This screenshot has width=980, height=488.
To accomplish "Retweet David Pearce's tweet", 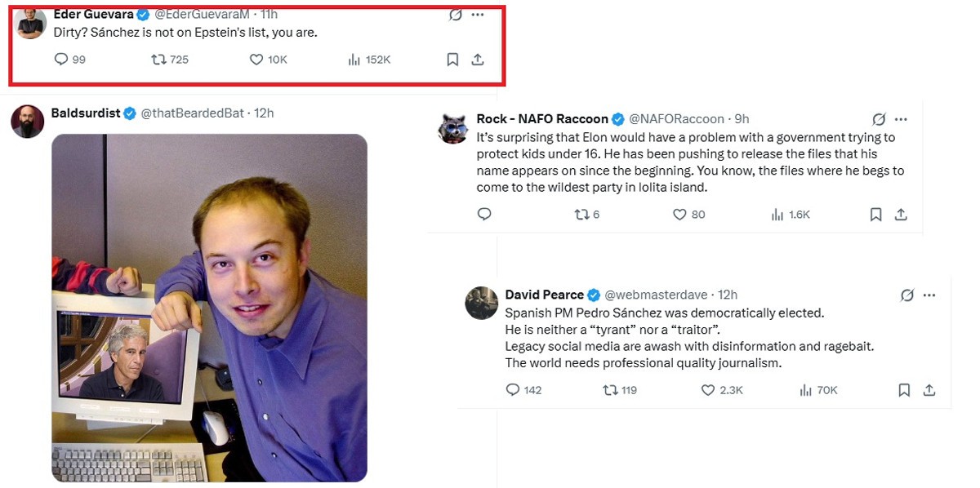I will tap(610, 390).
